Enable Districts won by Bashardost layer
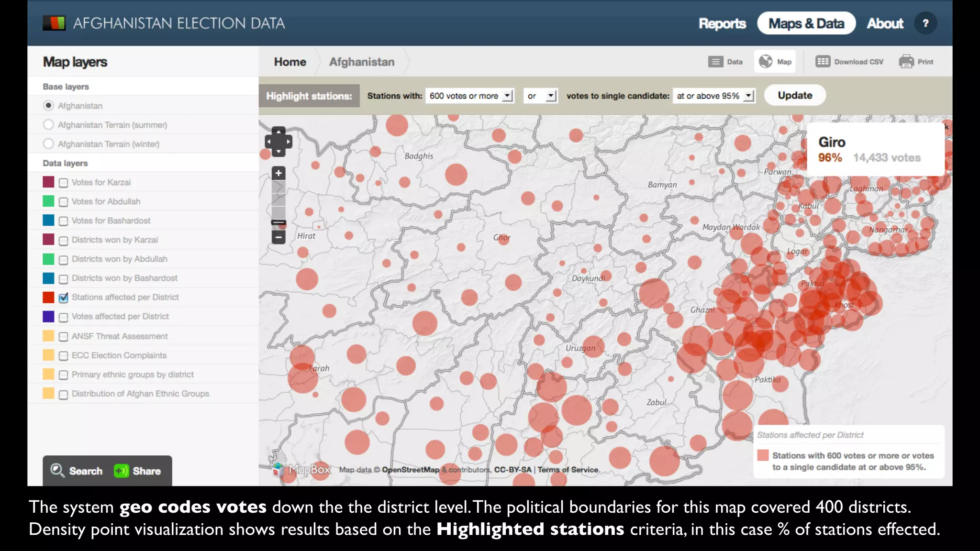The width and height of the screenshot is (980, 551). [63, 279]
